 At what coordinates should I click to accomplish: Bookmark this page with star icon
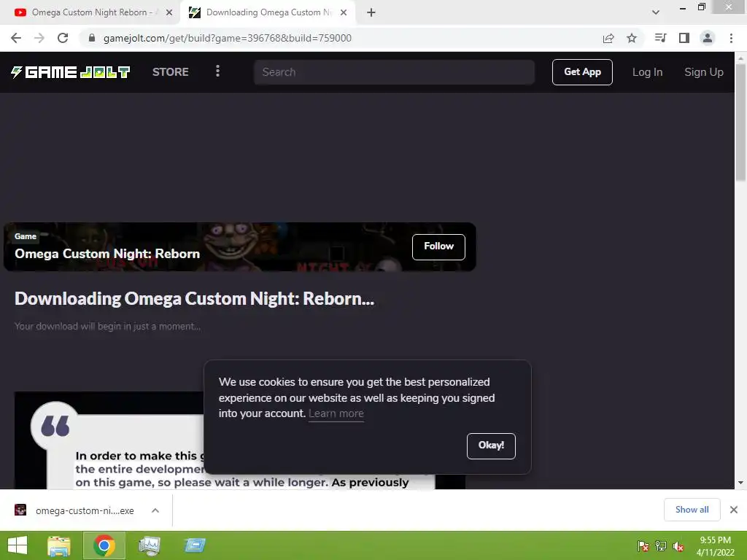click(x=632, y=38)
